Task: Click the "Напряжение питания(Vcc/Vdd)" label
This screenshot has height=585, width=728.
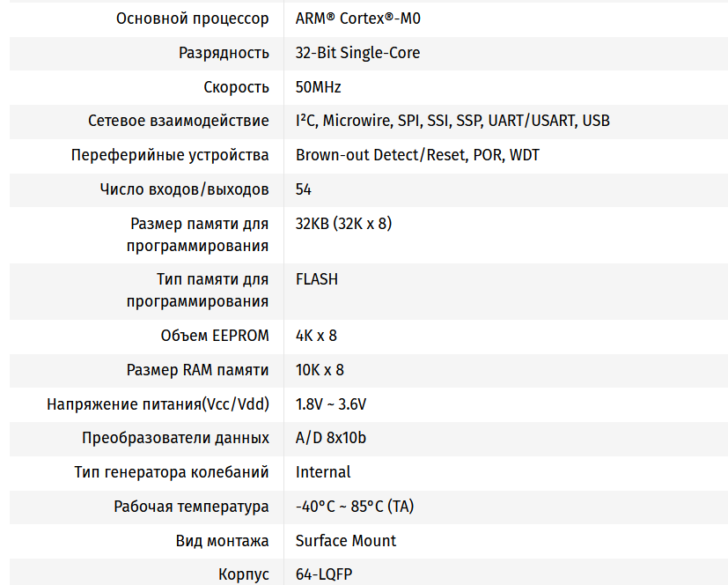Action: (x=158, y=404)
